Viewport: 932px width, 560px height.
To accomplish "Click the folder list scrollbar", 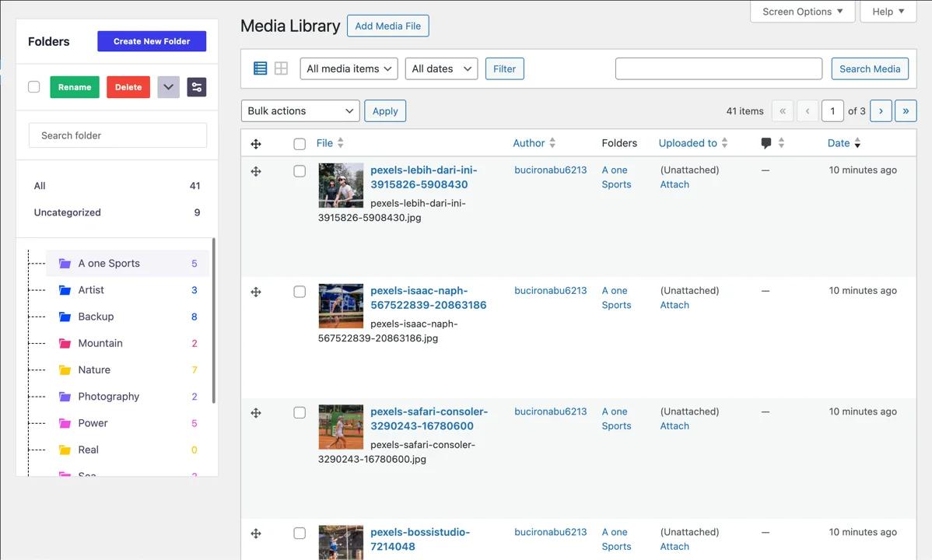I will (213, 321).
